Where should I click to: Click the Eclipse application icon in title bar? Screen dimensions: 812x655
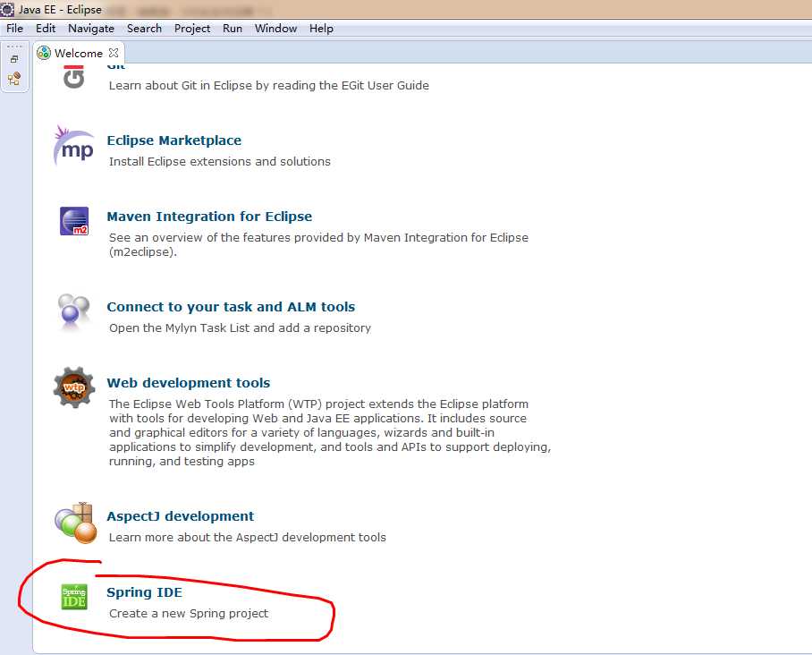(x=7, y=9)
